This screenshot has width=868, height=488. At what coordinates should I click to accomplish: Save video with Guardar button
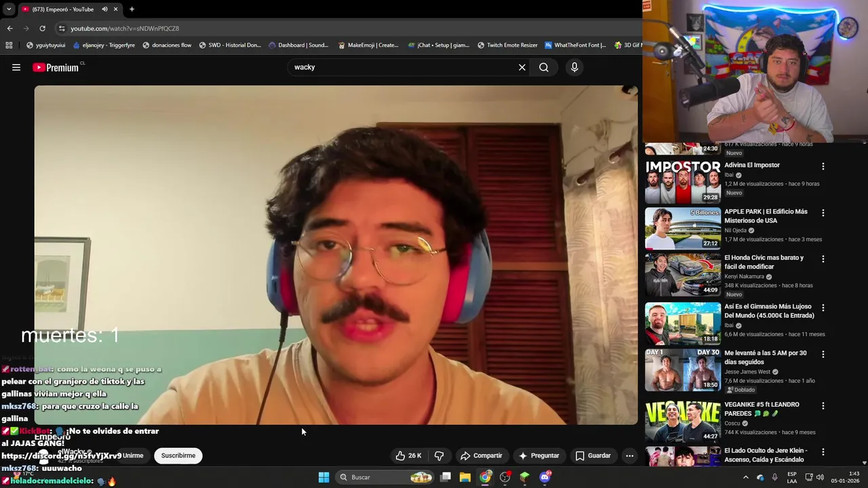pos(593,455)
